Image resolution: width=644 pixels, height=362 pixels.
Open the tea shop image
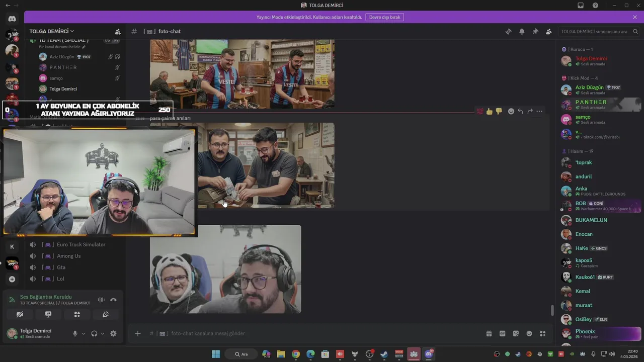tap(242, 74)
